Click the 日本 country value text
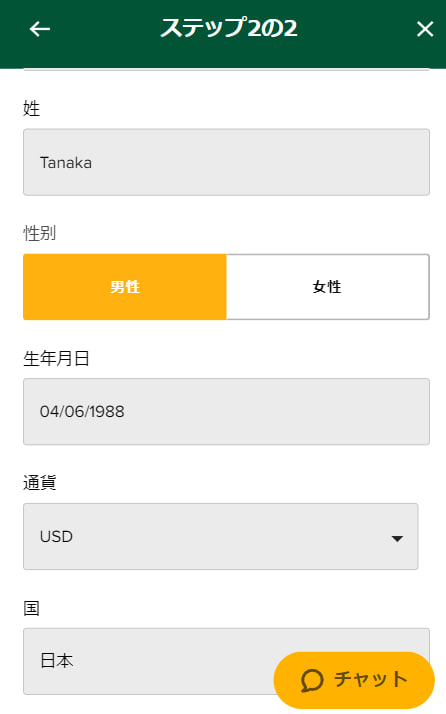Viewport: 446px width, 714px height. tap(56, 661)
